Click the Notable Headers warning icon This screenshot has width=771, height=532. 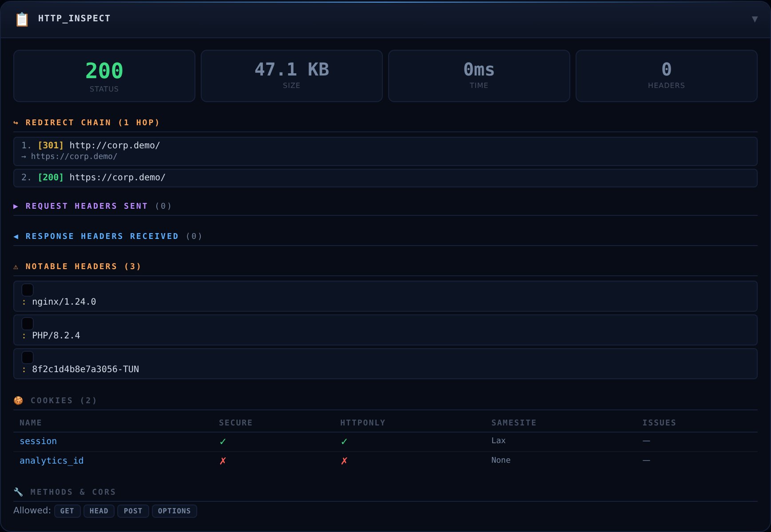click(16, 266)
